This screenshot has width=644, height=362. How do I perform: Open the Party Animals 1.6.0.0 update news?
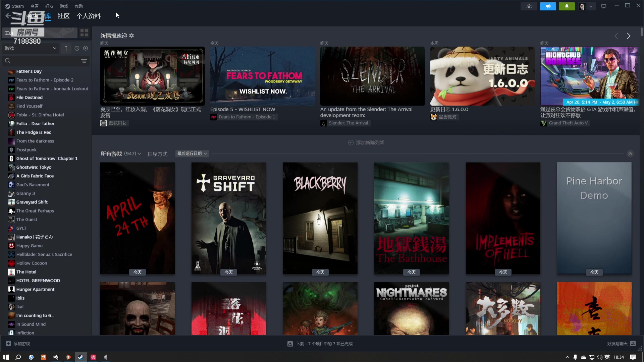(482, 76)
